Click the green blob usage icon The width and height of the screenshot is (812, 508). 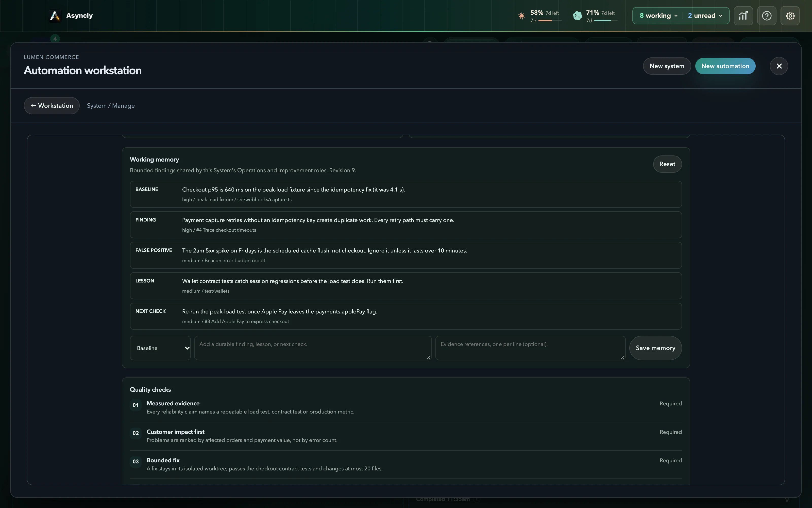pyautogui.click(x=577, y=16)
